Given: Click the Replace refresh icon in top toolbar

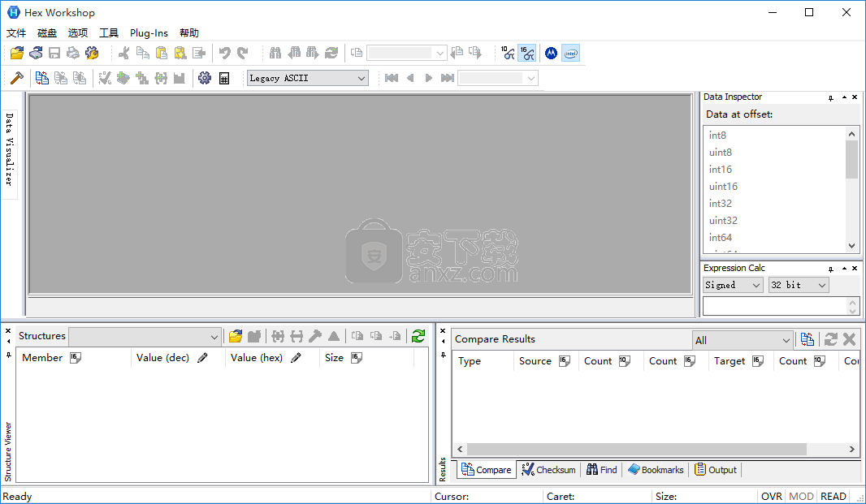Looking at the screenshot, I should tap(331, 53).
